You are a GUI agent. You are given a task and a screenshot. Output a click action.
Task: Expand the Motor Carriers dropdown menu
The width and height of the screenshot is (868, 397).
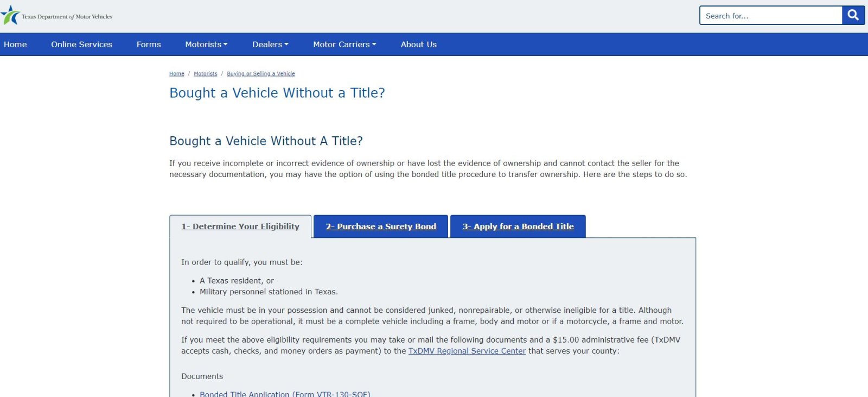[344, 45]
